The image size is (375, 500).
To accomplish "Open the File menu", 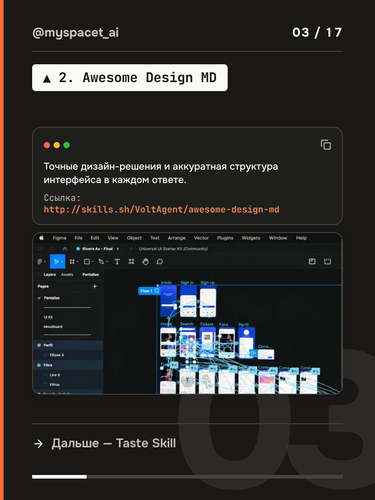I will tap(78, 238).
